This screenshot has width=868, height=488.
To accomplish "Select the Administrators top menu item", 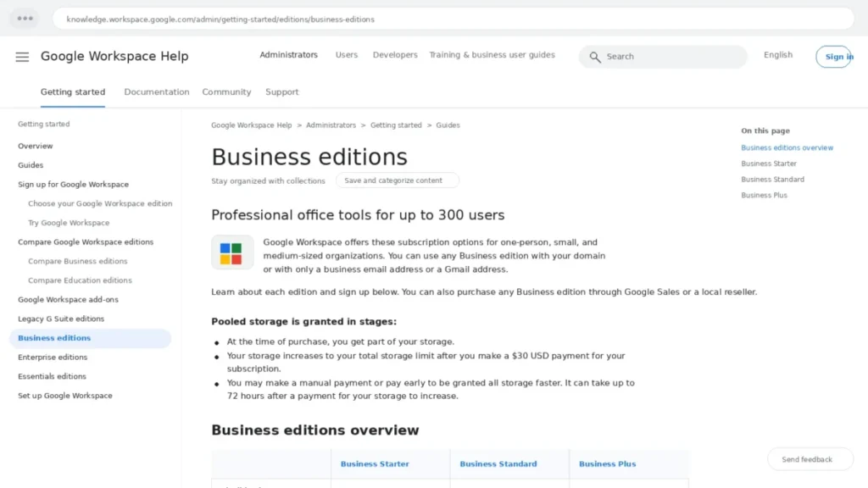I will 288,55.
